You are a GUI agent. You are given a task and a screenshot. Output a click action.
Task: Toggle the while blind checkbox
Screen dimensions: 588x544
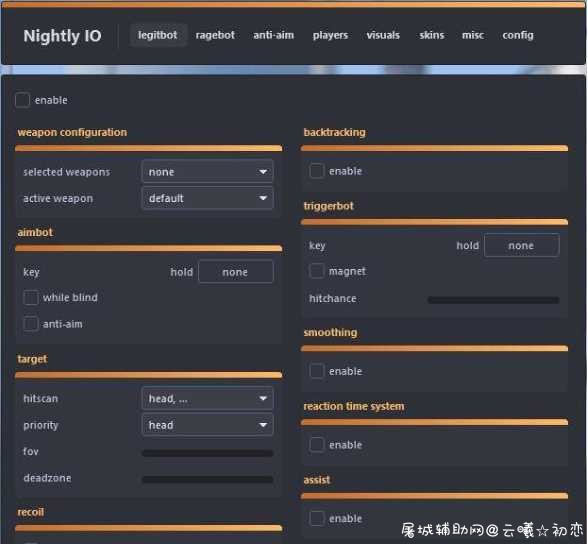[30, 297]
